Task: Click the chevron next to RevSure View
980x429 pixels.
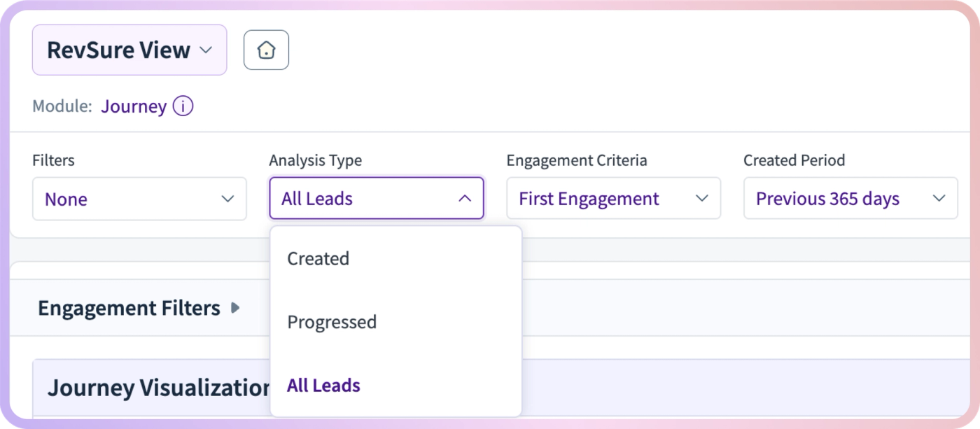Action: pos(205,50)
